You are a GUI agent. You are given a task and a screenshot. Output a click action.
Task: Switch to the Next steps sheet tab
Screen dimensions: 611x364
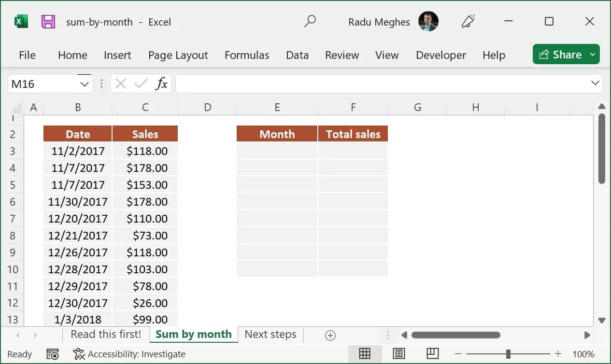point(270,334)
